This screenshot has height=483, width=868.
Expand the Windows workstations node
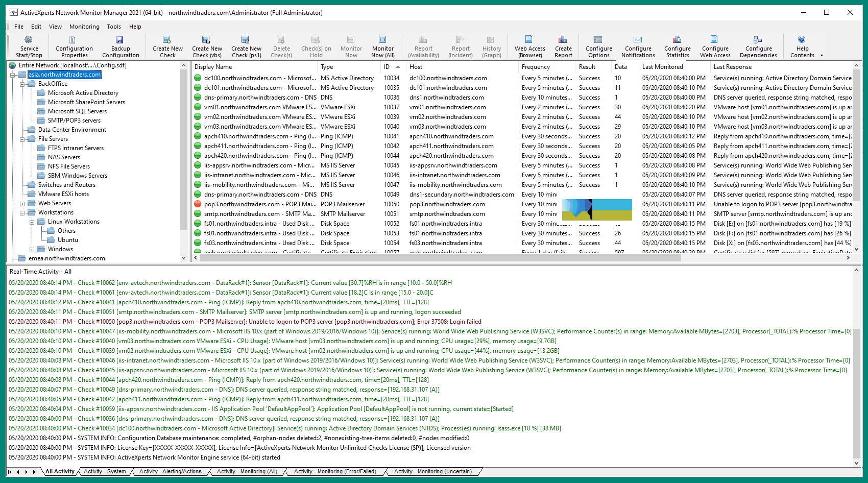pyautogui.click(x=32, y=249)
